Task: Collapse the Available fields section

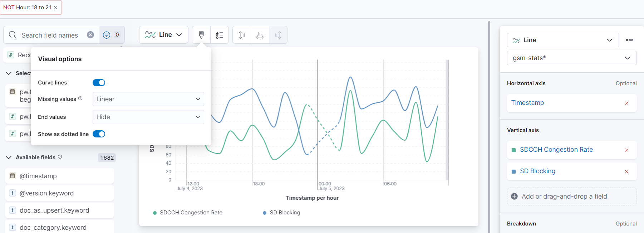Action: point(9,157)
